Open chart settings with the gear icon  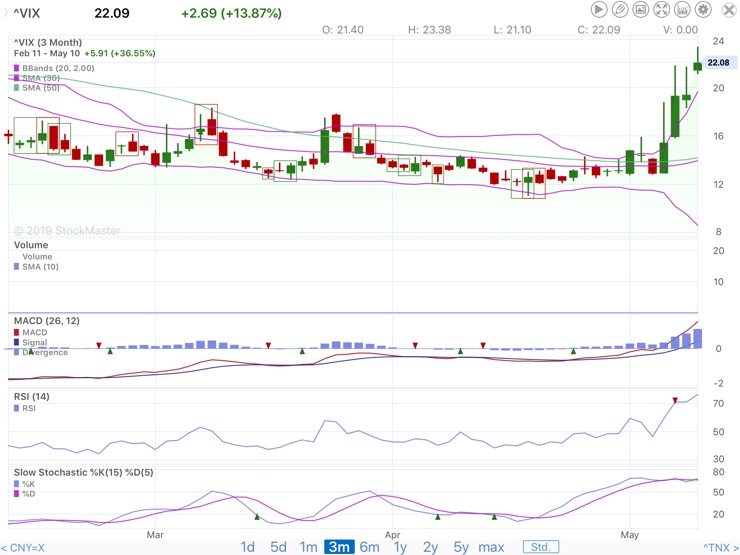click(703, 9)
